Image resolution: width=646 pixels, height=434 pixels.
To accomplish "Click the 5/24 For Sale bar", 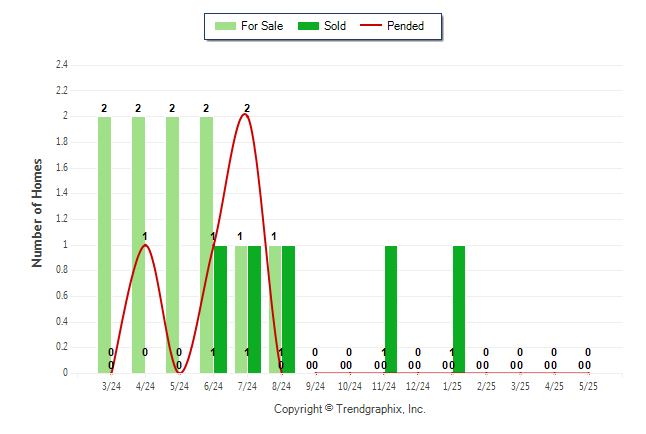I will pos(173,245).
